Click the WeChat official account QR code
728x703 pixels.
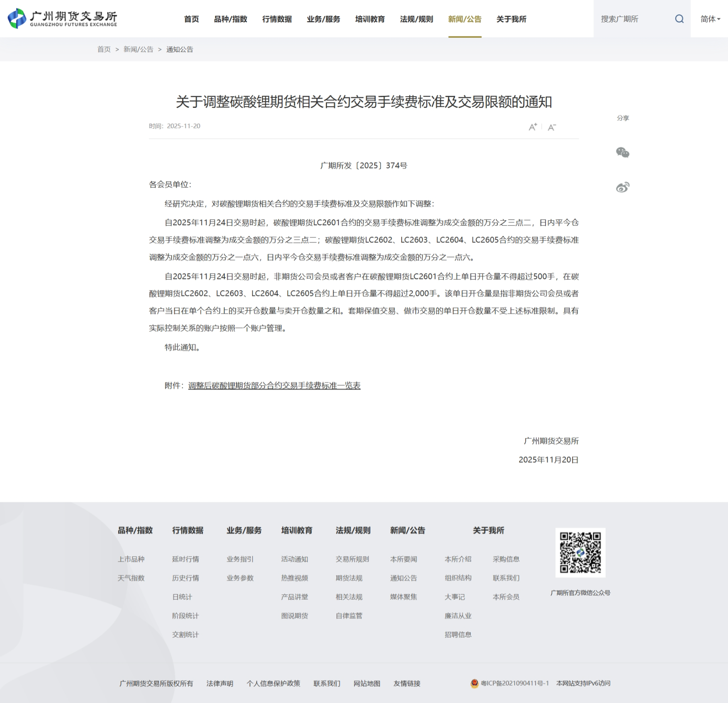(x=580, y=552)
